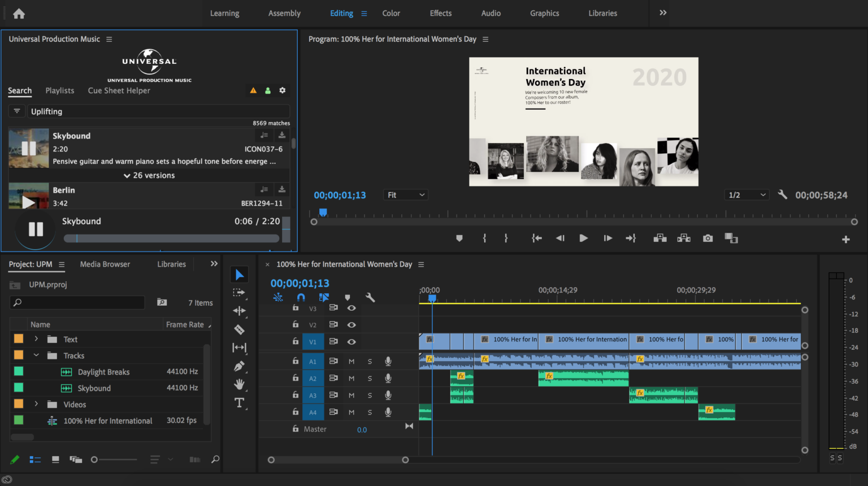Activate the Type tool

click(x=239, y=402)
